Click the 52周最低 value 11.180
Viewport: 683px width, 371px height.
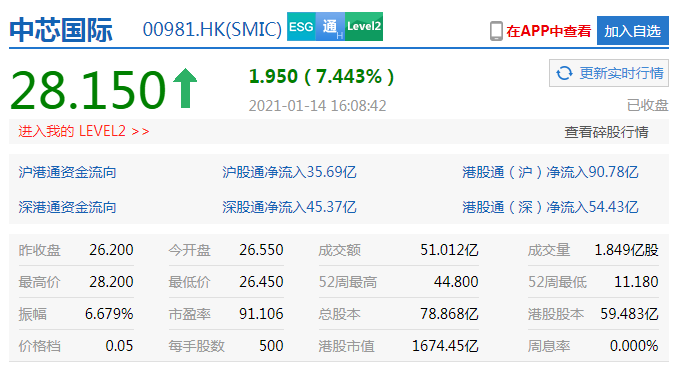point(636,282)
